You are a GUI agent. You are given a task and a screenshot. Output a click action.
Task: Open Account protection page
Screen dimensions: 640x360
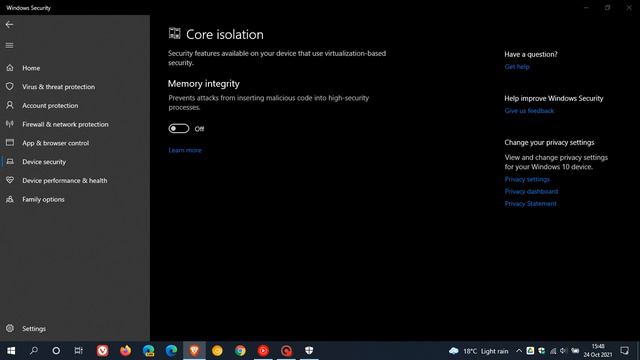(x=75, y=105)
